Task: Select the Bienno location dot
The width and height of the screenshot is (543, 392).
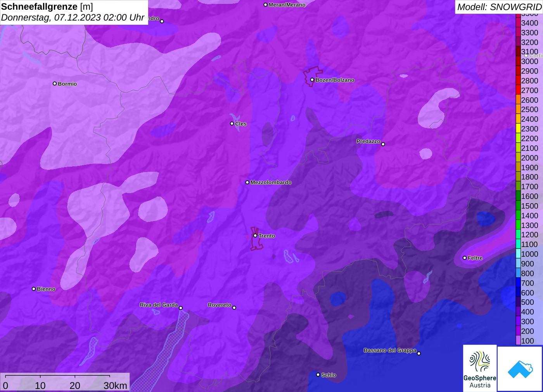Action: (x=34, y=288)
